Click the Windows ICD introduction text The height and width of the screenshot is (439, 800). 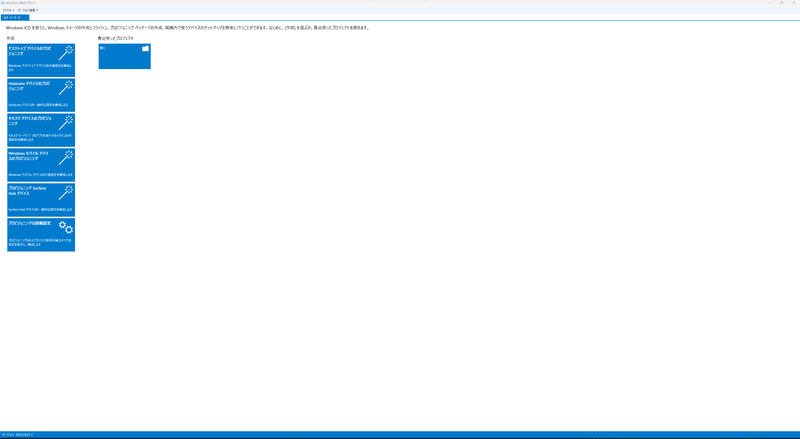tap(188, 28)
